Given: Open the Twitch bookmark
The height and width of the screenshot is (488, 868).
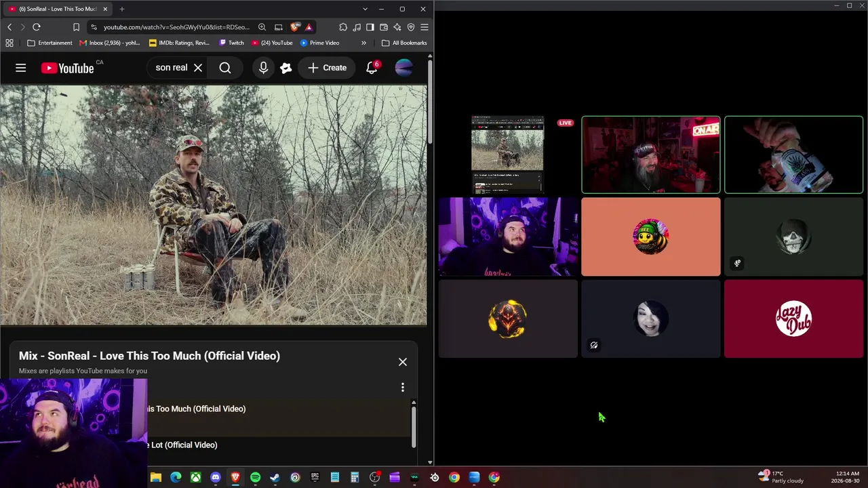Looking at the screenshot, I should [x=231, y=43].
